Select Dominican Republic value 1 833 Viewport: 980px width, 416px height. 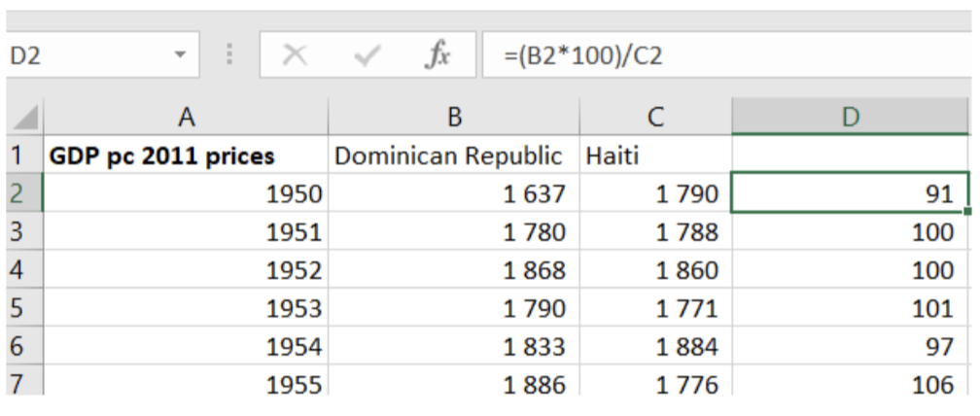click(x=454, y=346)
